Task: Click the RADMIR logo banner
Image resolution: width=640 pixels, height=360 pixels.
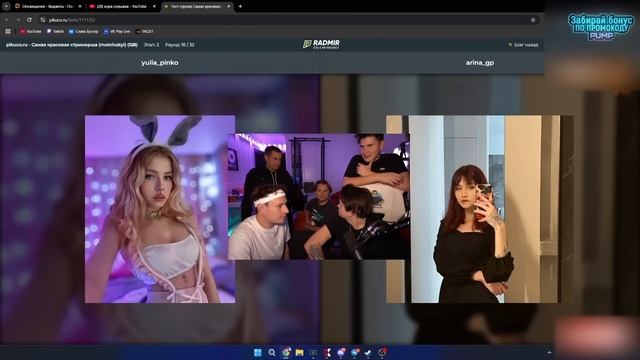Action: tap(321, 44)
